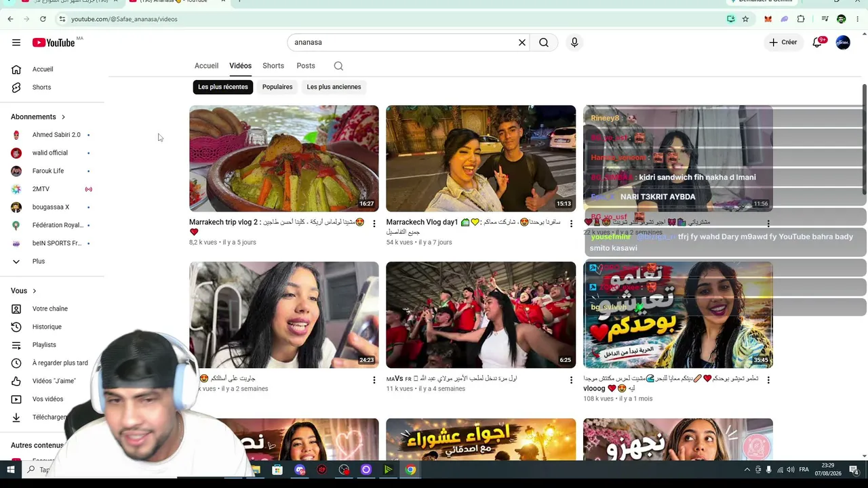Filter videos by Les plus récentes
The image size is (868, 488).
223,87
